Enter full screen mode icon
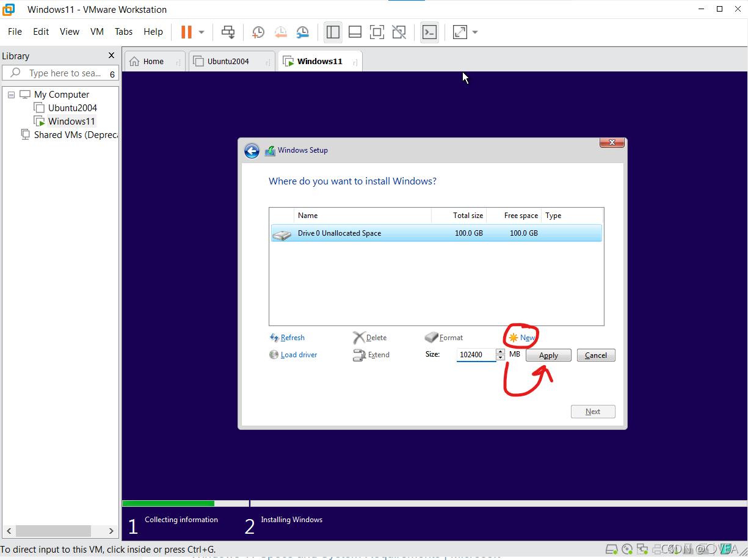The image size is (748, 560). 377,32
